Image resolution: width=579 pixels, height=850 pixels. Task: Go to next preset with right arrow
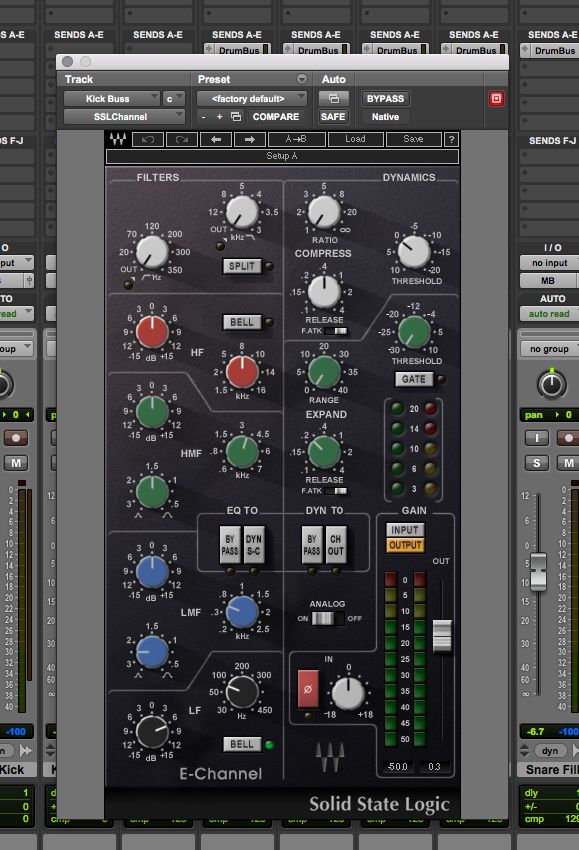[x=250, y=139]
